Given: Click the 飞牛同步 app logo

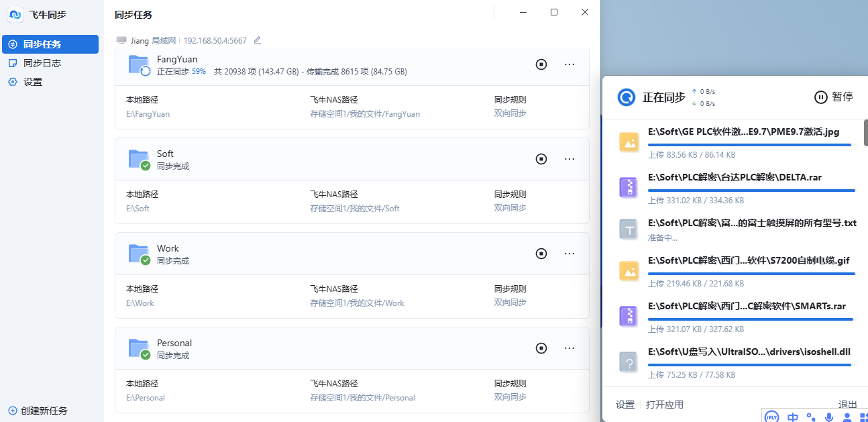Looking at the screenshot, I should pos(15,14).
